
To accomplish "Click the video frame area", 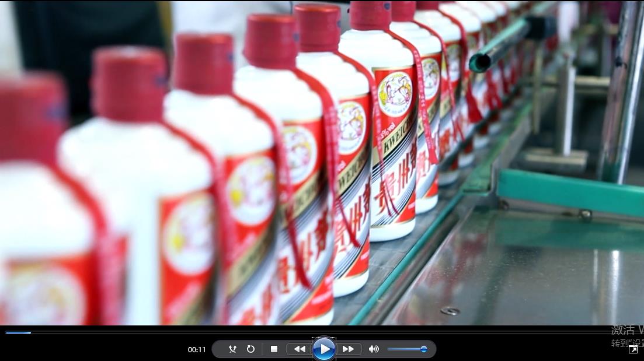I will click(x=322, y=163).
